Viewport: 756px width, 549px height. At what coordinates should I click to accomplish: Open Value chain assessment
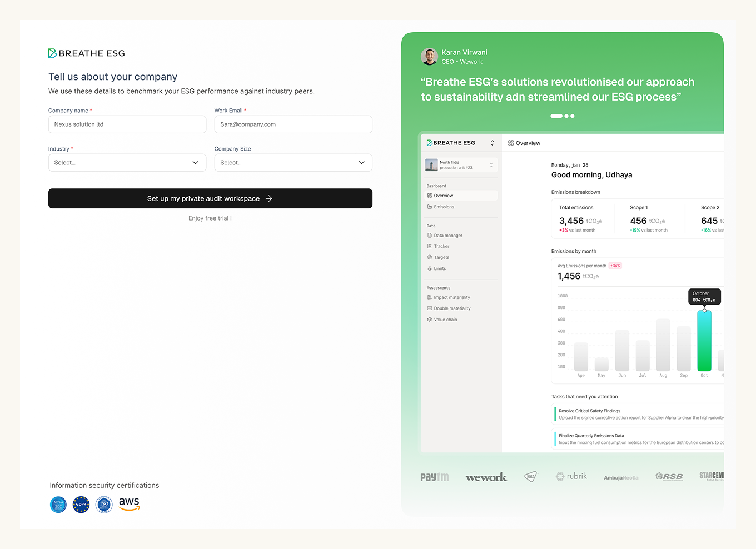460,320
